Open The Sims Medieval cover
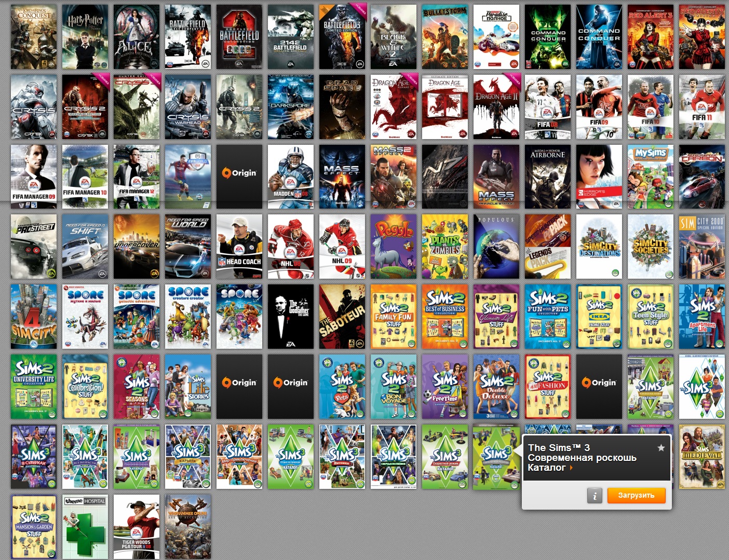This screenshot has width=729, height=560. coord(702,457)
